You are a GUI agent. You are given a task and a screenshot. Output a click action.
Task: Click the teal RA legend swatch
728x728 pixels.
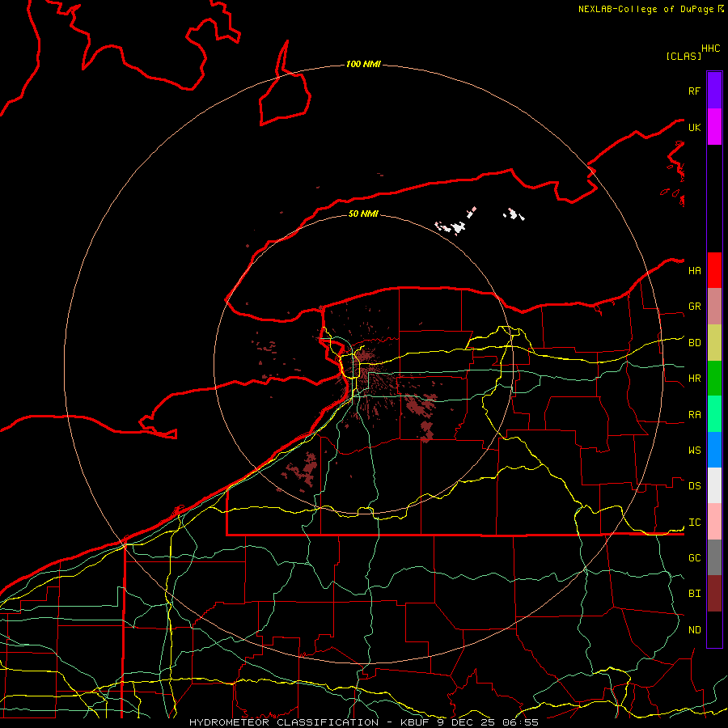coord(714,414)
